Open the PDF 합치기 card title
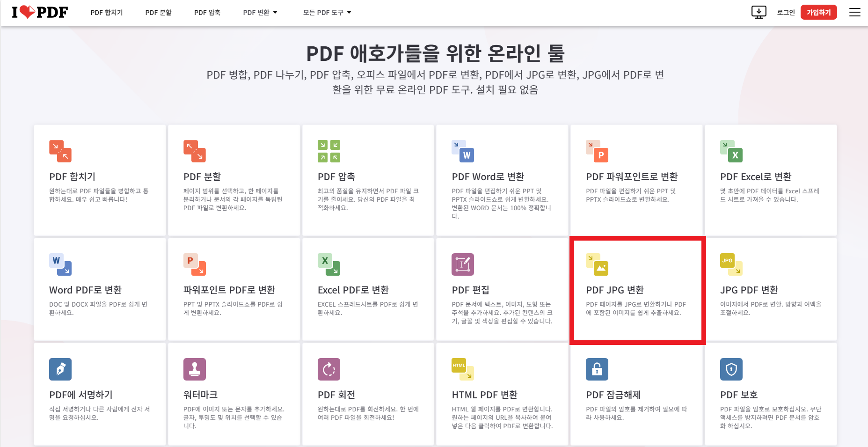This screenshot has height=447, width=868. coord(73,177)
